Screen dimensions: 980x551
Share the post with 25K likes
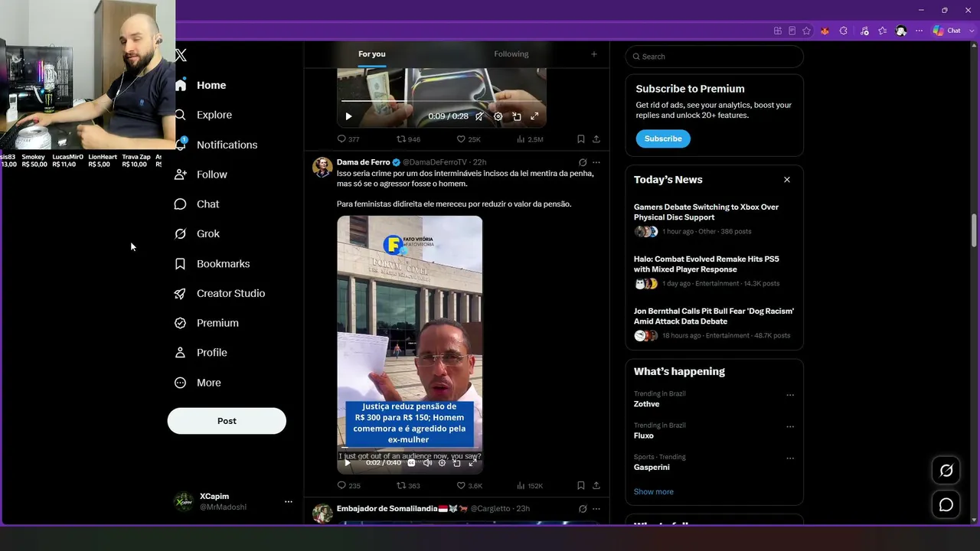coord(596,139)
